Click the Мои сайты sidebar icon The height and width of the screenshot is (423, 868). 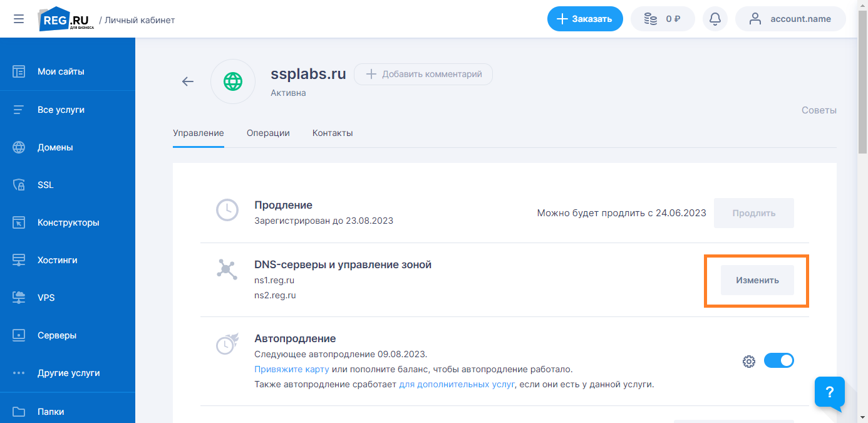tap(19, 71)
